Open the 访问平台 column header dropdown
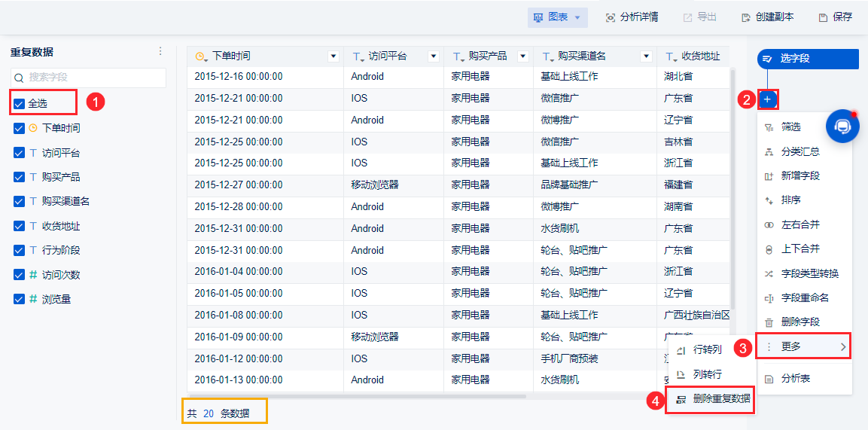The image size is (868, 430). point(434,56)
